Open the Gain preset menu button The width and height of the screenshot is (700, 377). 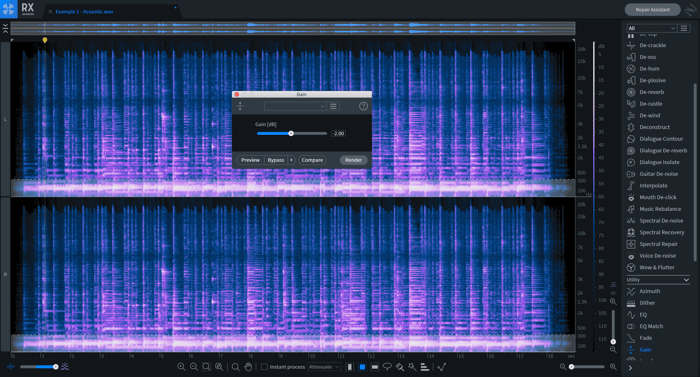[x=333, y=106]
